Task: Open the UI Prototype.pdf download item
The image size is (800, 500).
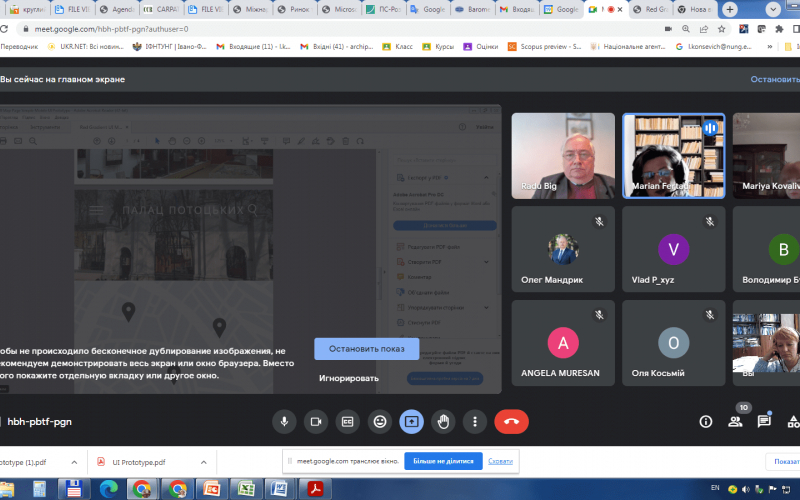Action: point(139,462)
